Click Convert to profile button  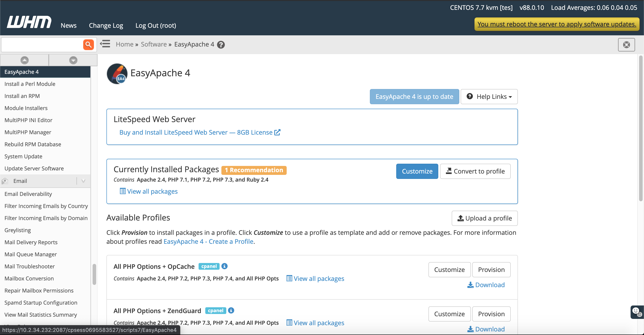(475, 171)
